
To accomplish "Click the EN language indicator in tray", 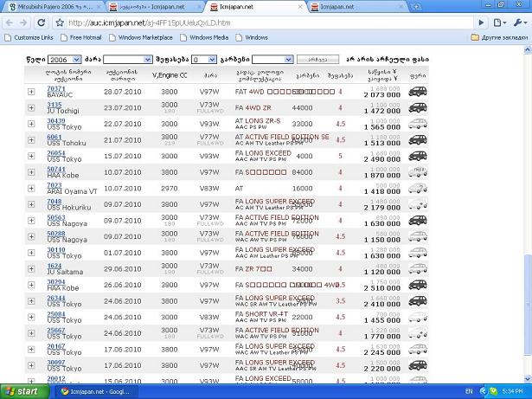I will tap(469, 391).
